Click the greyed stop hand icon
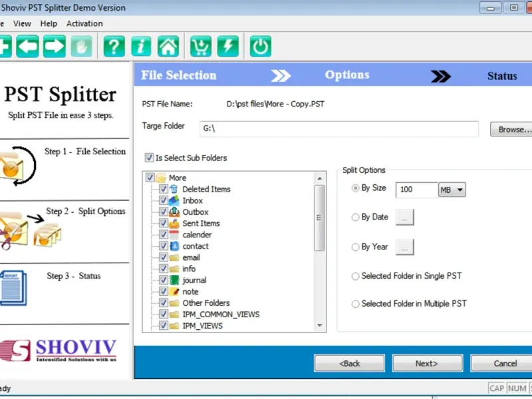The width and height of the screenshot is (532, 399). click(x=81, y=46)
